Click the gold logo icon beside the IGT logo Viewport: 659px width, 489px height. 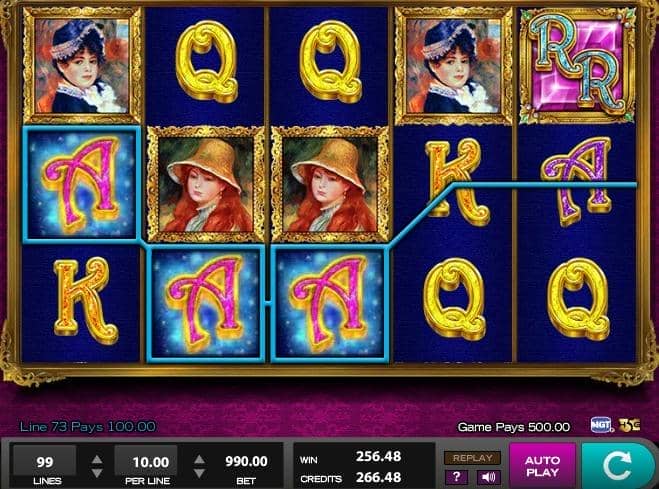click(x=629, y=425)
